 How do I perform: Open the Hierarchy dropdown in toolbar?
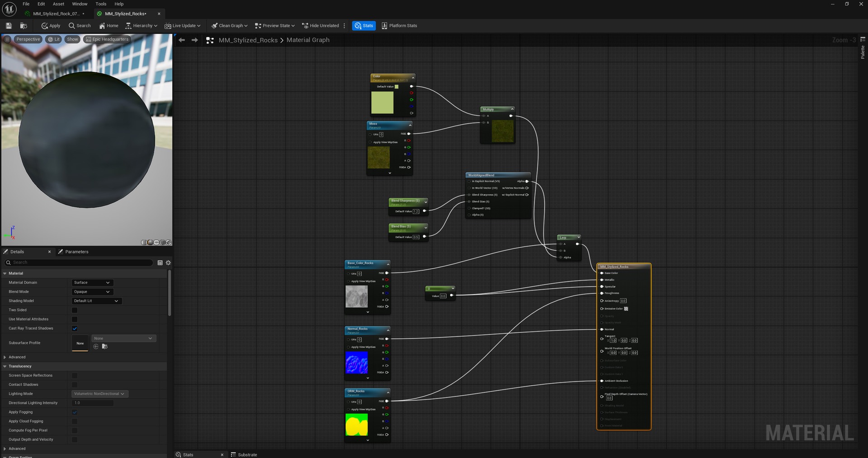(x=141, y=26)
